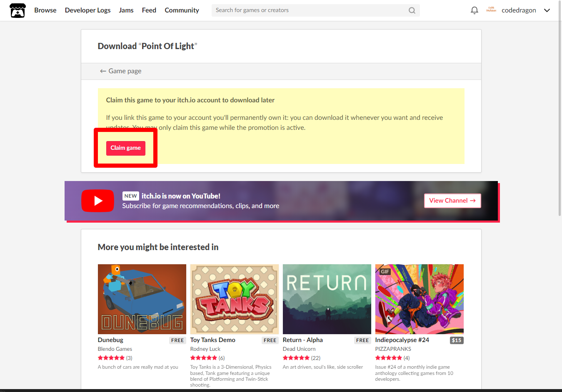Click the Claim game button
Viewport: 562px width, 392px height.
[x=126, y=148]
